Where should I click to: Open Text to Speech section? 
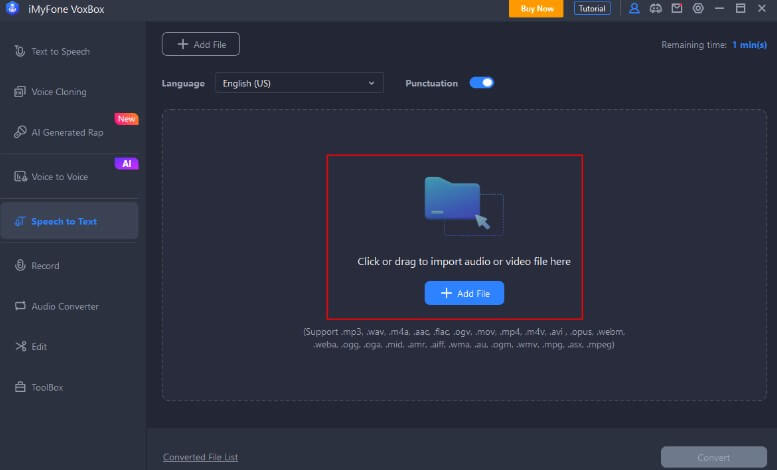[x=69, y=51]
